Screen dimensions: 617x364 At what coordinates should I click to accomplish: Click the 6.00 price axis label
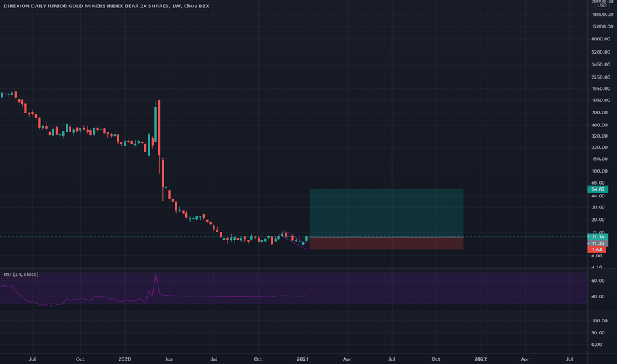point(596,255)
